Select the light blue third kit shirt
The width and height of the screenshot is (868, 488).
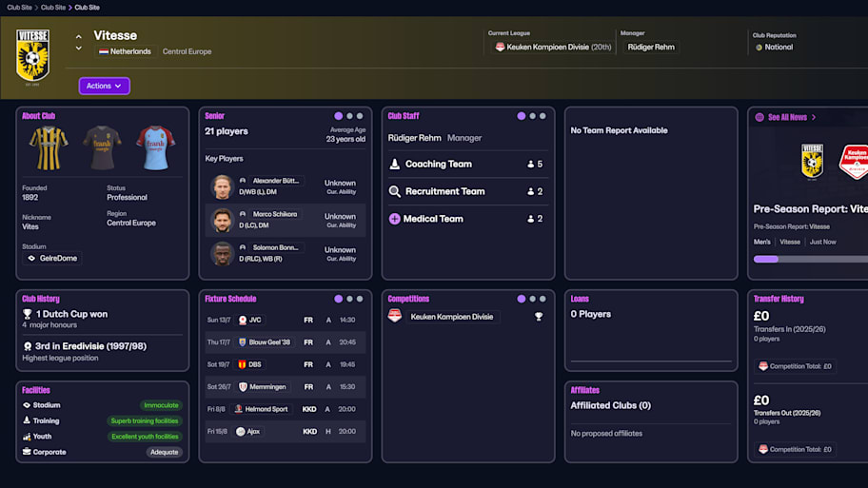coord(155,147)
